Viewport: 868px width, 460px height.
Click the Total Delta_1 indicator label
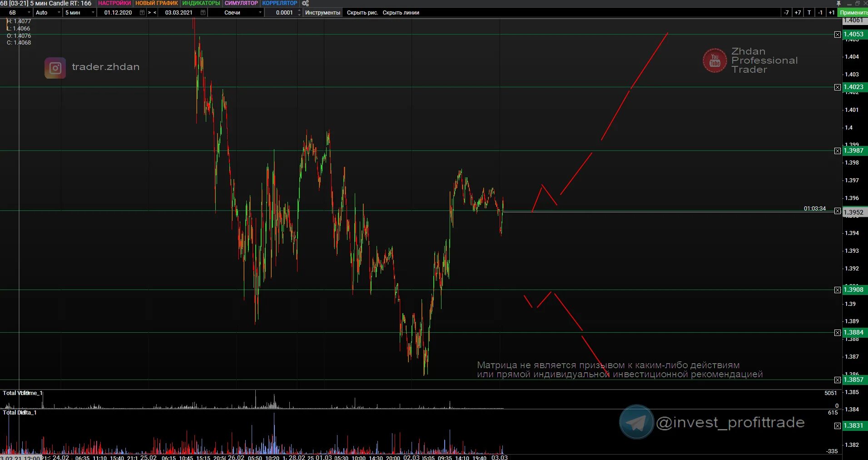click(20, 413)
